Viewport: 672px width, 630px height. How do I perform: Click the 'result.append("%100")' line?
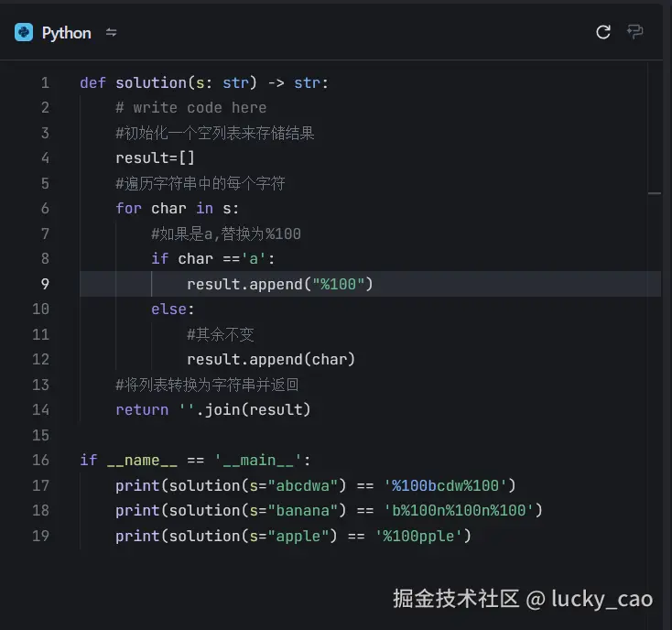click(280, 284)
